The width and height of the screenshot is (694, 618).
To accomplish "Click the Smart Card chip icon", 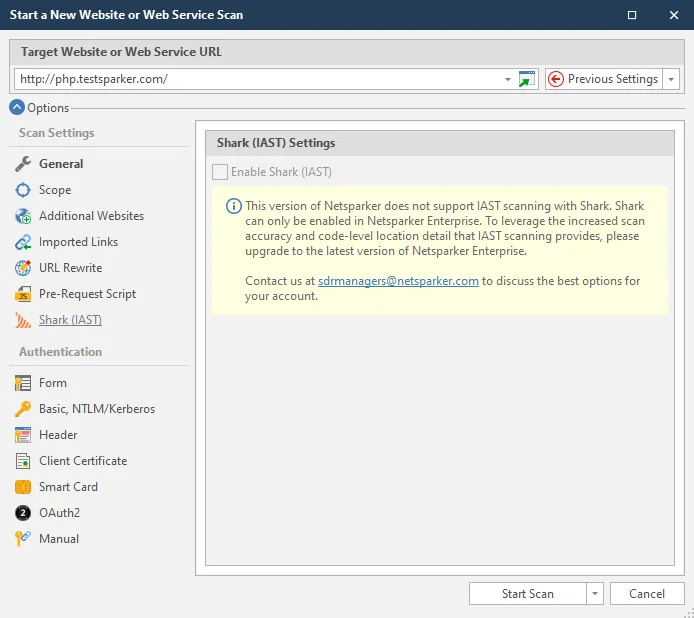I will tap(23, 487).
